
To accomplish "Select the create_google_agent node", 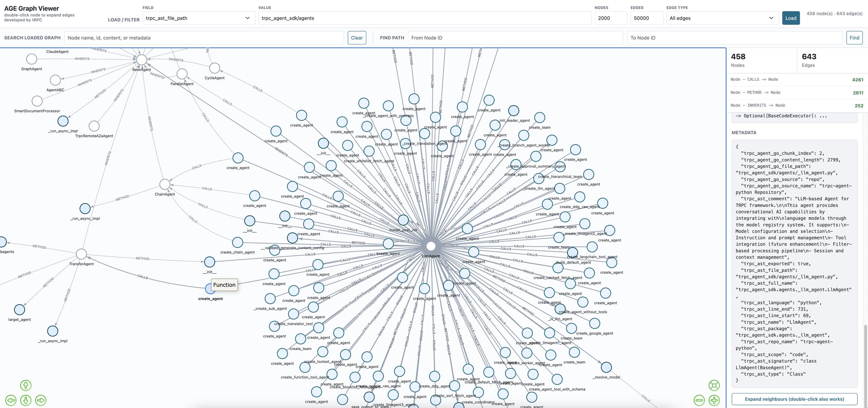I will pos(595,323).
